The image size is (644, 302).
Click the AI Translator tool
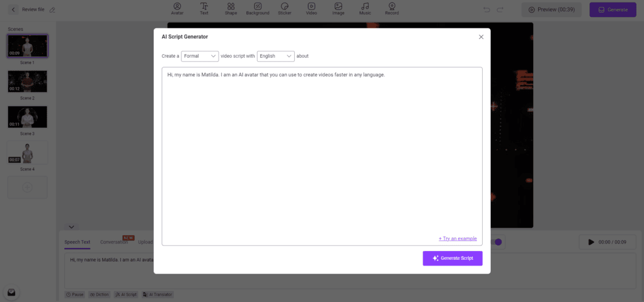(158, 294)
